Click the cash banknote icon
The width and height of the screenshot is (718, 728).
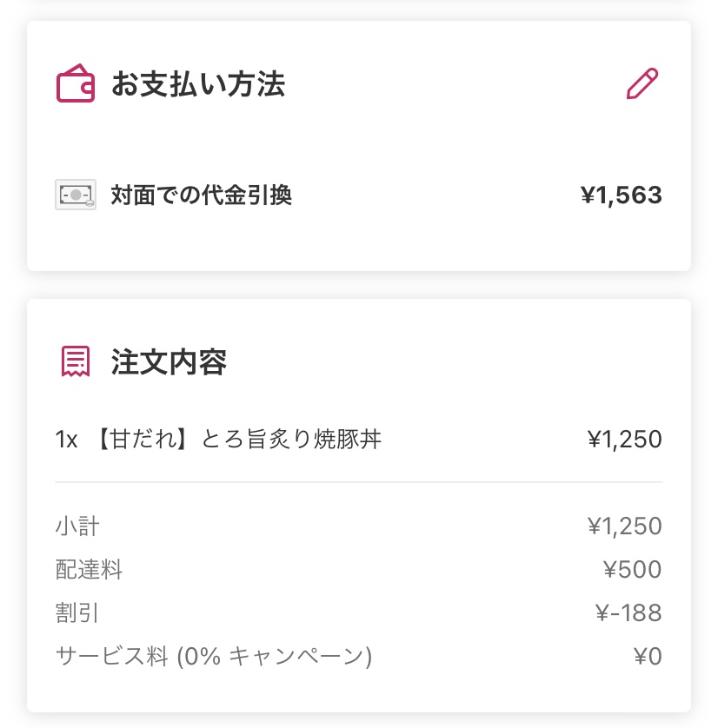click(x=76, y=195)
